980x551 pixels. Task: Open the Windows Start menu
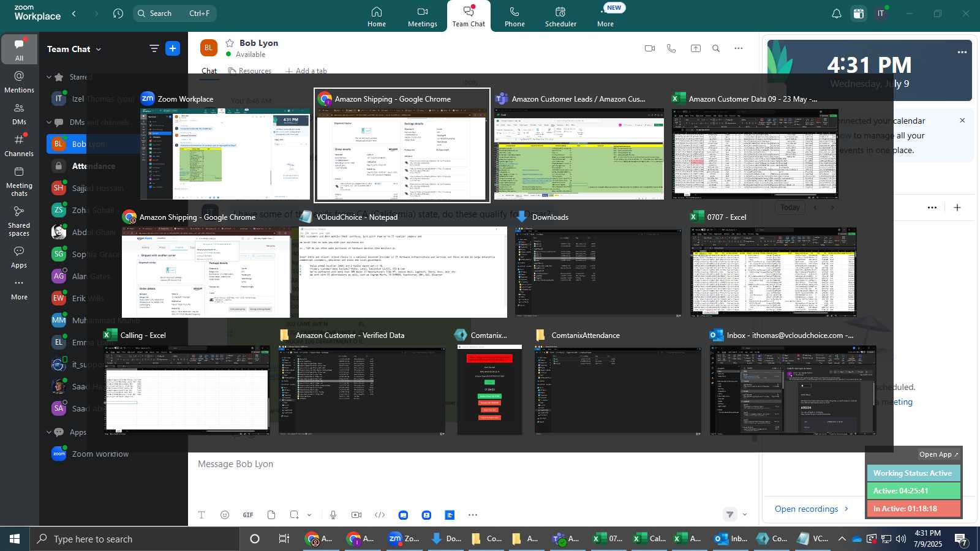point(15,539)
